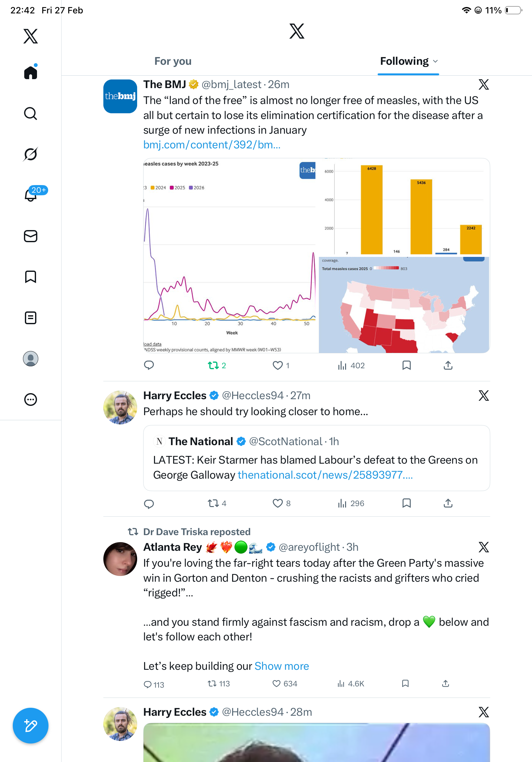
Task: Like Harry Eccles' post about Starmer
Action: tap(277, 503)
